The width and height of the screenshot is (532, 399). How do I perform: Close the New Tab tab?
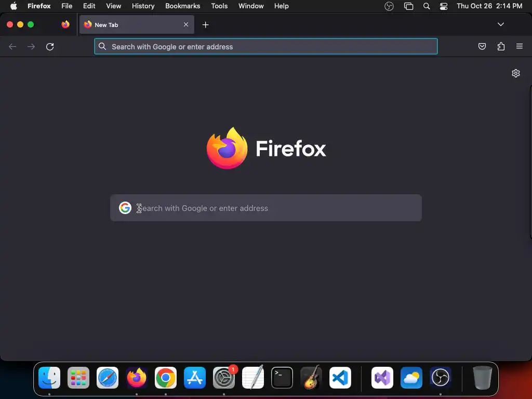coord(186,24)
